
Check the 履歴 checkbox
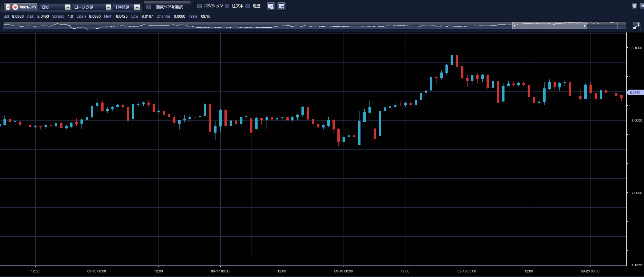[x=248, y=6]
